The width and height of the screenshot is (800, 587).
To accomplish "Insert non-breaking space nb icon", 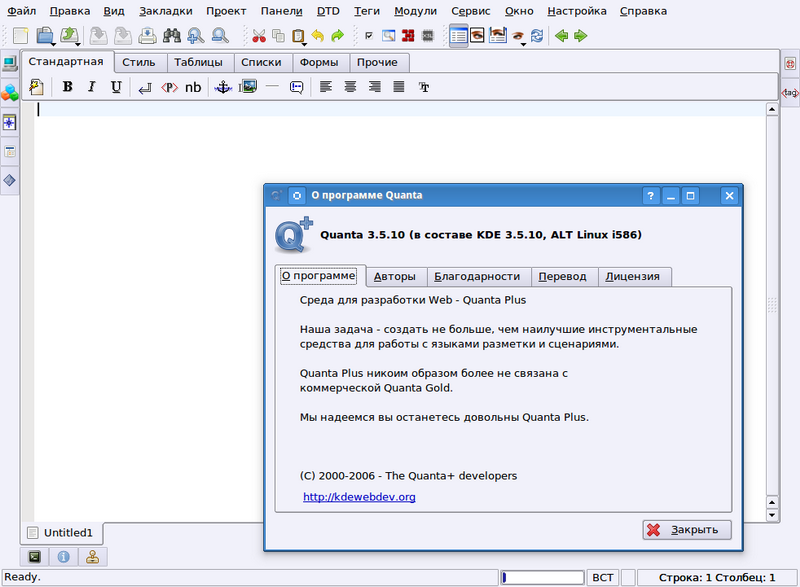I will tap(193, 88).
